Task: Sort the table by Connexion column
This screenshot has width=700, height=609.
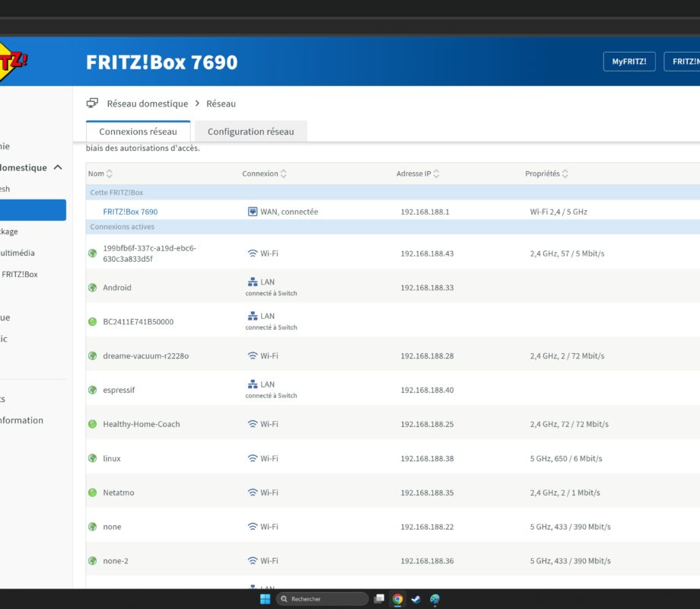Action: (x=264, y=174)
